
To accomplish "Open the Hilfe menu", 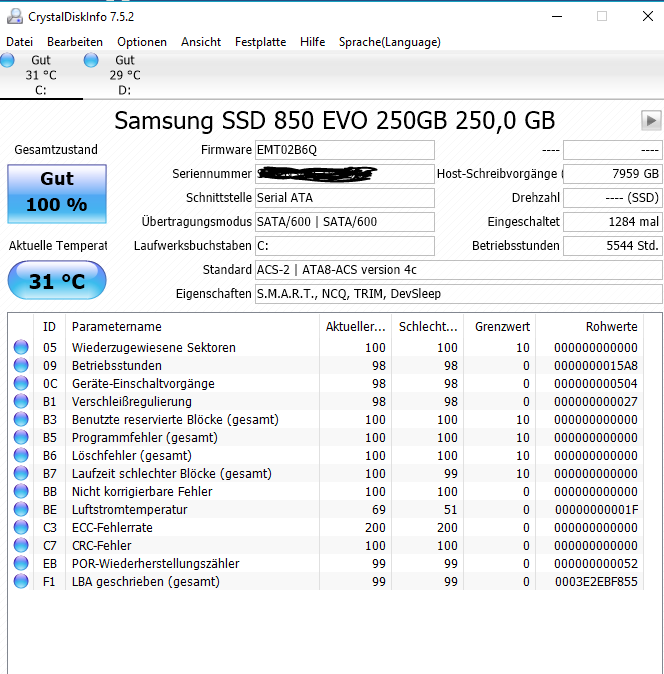I will 312,42.
